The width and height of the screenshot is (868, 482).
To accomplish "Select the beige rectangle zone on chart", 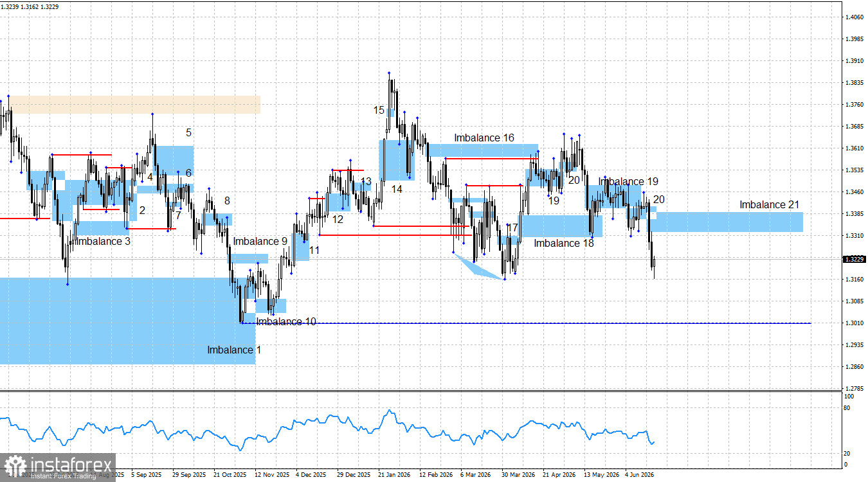I will point(135,105).
